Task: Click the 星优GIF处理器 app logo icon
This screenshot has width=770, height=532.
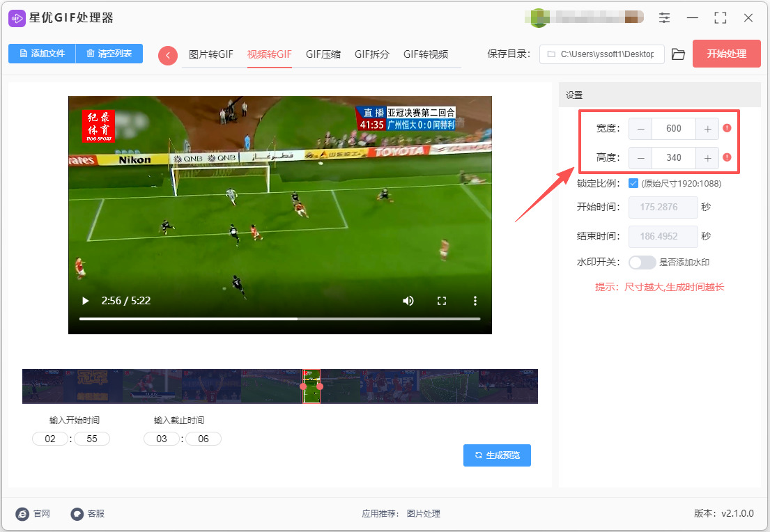Action: [x=17, y=18]
